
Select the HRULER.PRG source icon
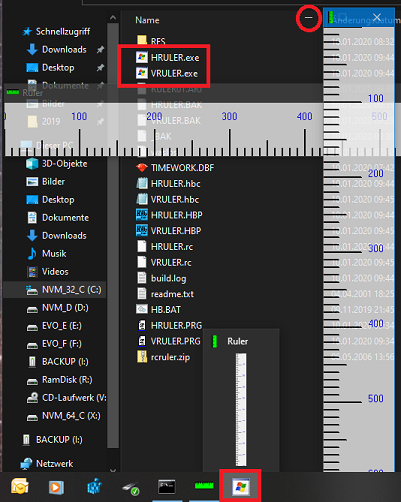(x=142, y=325)
